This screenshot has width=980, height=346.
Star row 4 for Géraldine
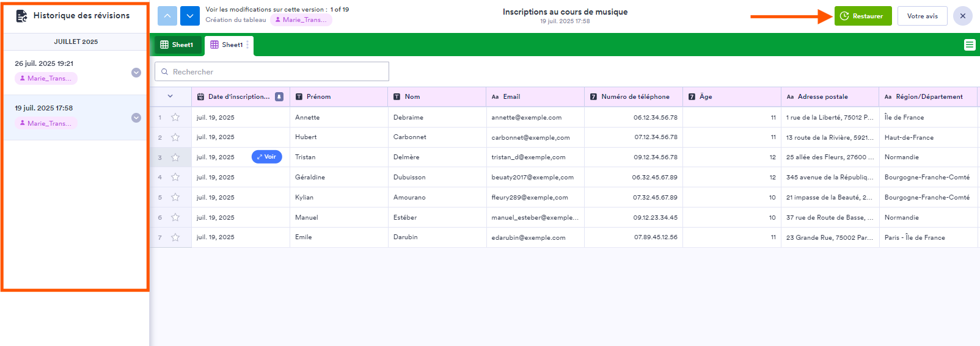[175, 177]
